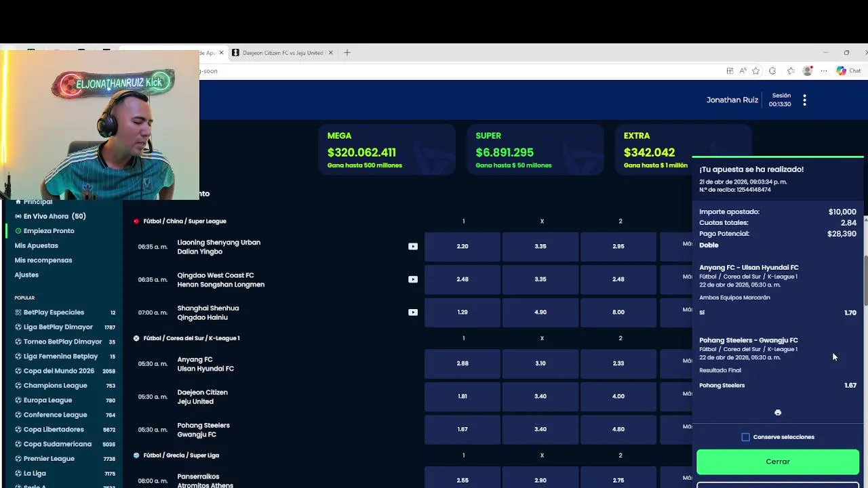Screen dimensions: 868x488
Task: Open Fútbol / Grecia / Super Liga header
Action: (181, 455)
